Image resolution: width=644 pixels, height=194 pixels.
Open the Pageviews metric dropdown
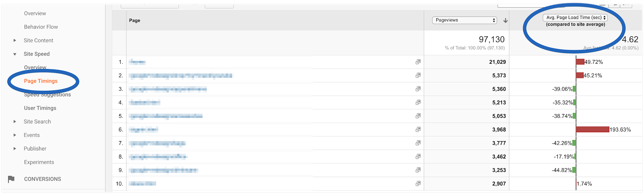[x=465, y=20]
